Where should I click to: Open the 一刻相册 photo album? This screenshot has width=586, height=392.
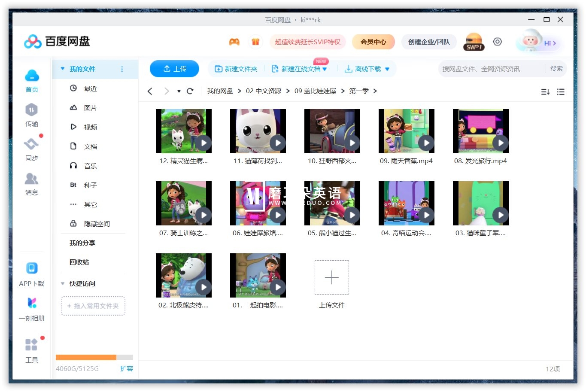(x=31, y=309)
